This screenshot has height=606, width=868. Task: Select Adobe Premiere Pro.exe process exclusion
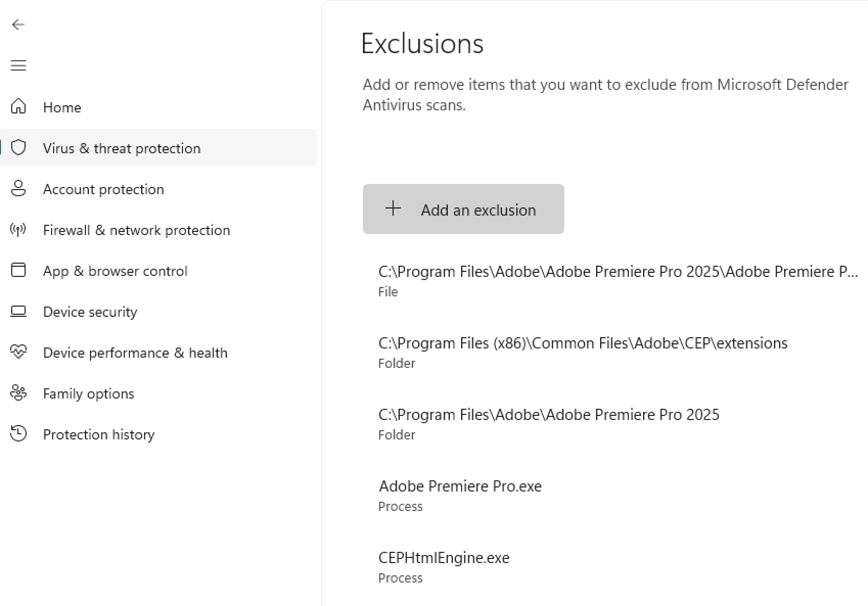(x=460, y=495)
